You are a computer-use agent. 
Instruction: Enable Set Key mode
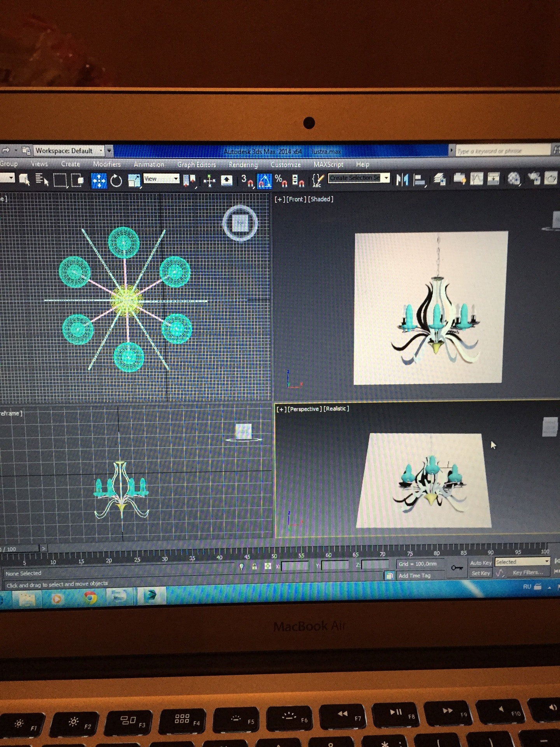pos(481,573)
